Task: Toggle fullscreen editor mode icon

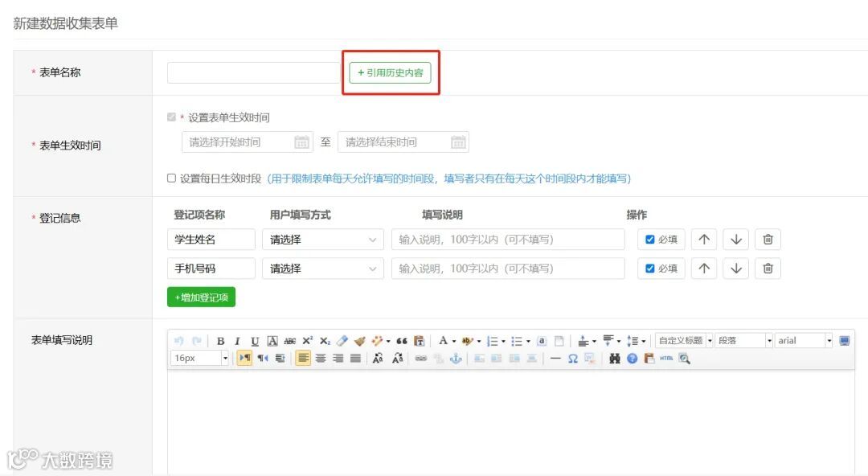Action: tap(844, 341)
